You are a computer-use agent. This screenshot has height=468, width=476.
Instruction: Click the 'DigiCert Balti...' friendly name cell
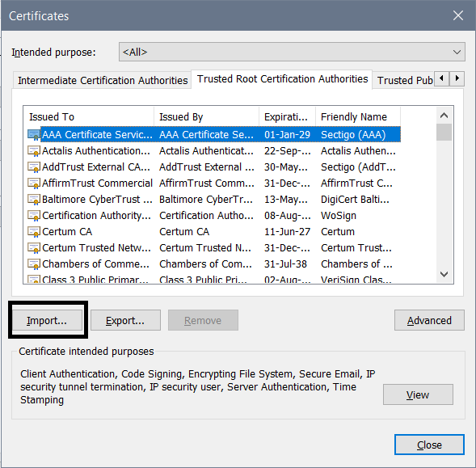(x=355, y=199)
